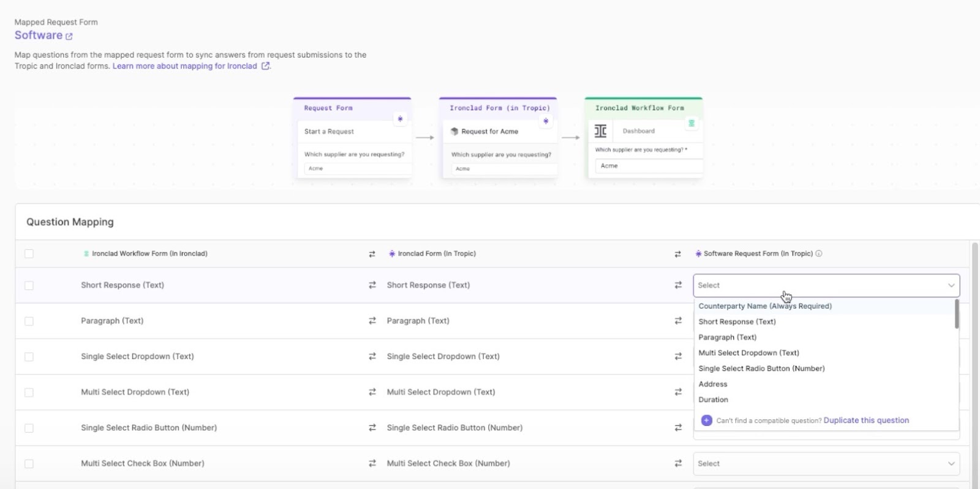Tick checkbox for Short Response (Text) row
Screen dimensions: 980x489
point(29,286)
